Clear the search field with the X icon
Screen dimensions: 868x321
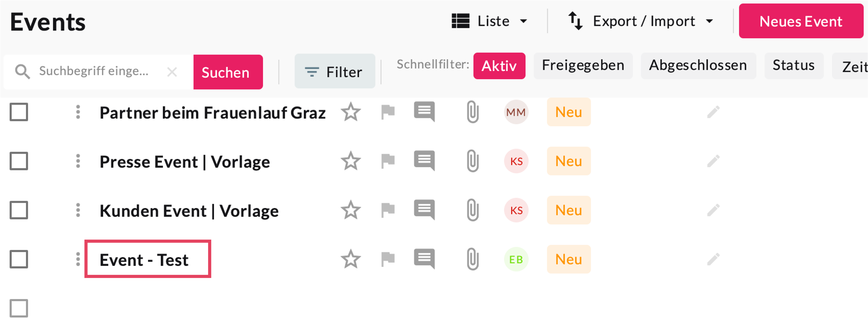172,72
